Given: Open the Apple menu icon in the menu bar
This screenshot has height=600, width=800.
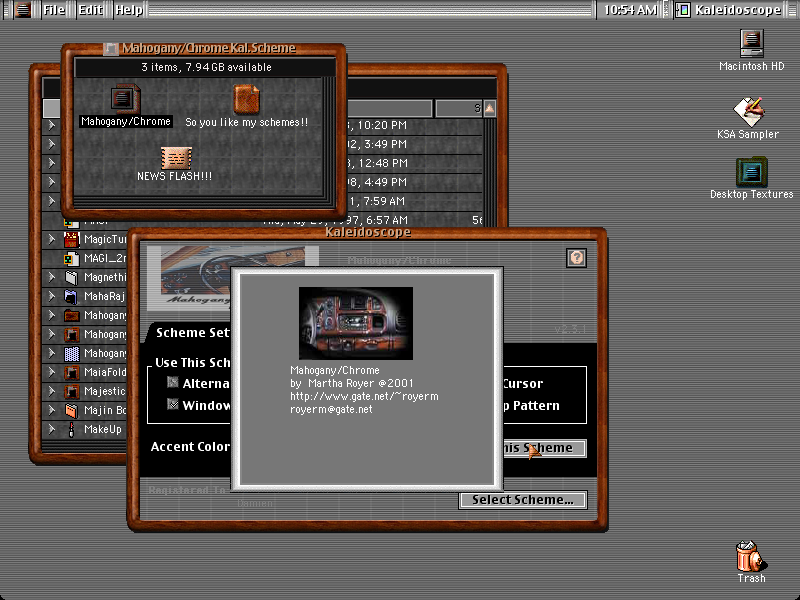Looking at the screenshot, I should coord(22,10).
